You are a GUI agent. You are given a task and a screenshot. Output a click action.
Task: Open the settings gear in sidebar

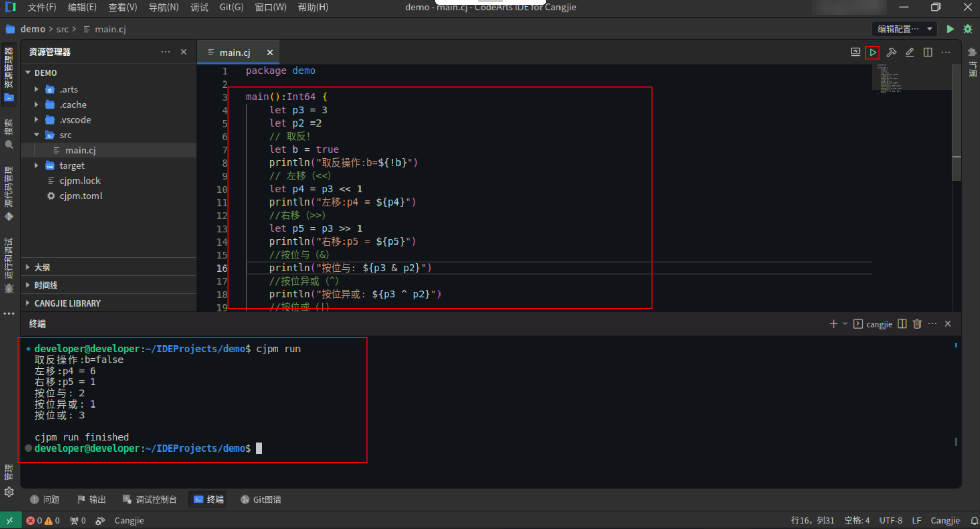pos(9,492)
